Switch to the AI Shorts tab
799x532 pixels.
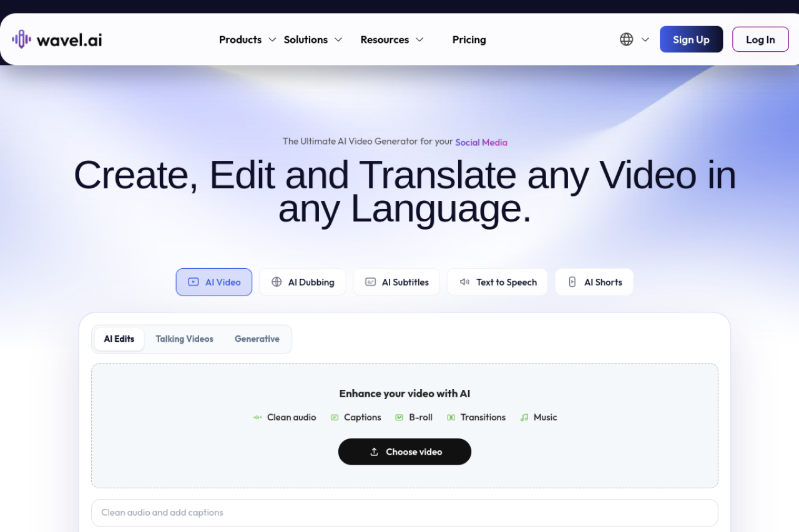tap(594, 282)
